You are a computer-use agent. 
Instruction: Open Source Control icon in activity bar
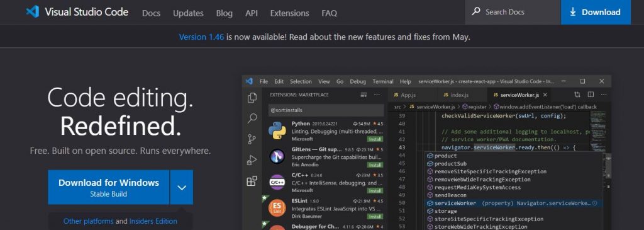pyautogui.click(x=252, y=139)
